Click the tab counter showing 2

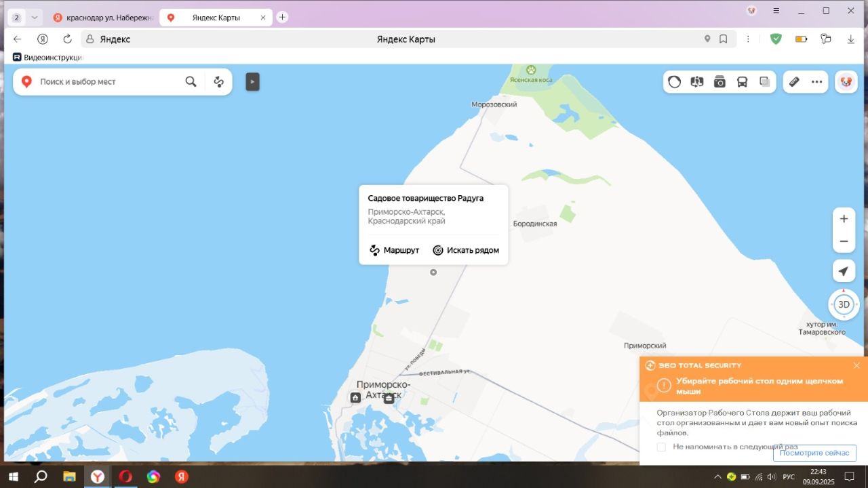pos(16,18)
